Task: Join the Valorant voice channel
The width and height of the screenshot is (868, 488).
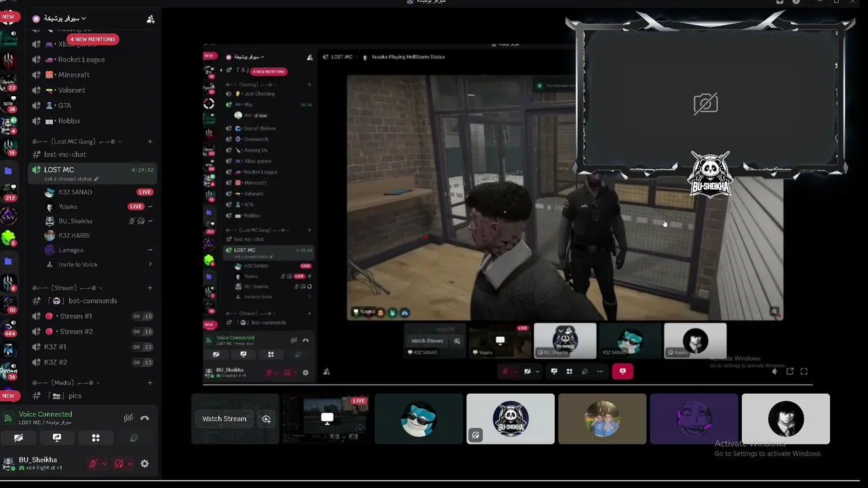Action: tap(92, 90)
